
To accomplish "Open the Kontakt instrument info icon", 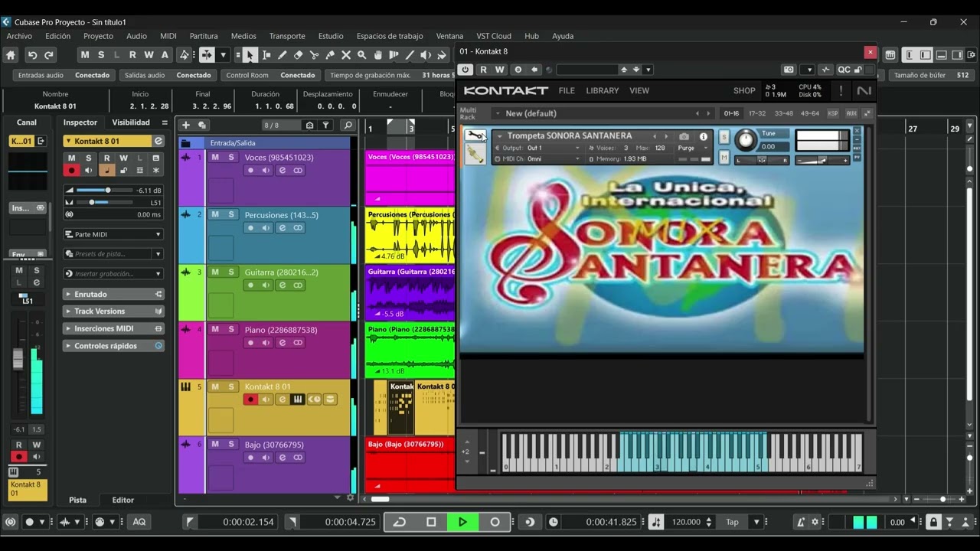I will pyautogui.click(x=704, y=137).
